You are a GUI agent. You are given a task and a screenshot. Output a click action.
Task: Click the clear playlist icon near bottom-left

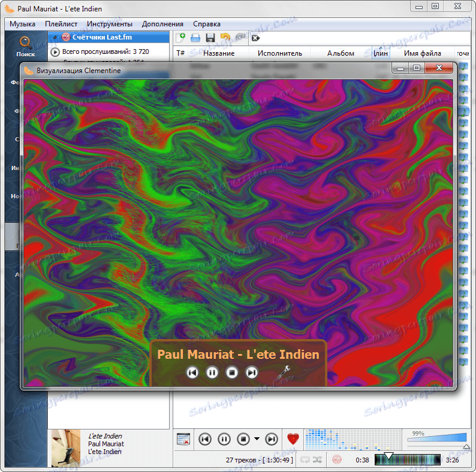click(183, 439)
